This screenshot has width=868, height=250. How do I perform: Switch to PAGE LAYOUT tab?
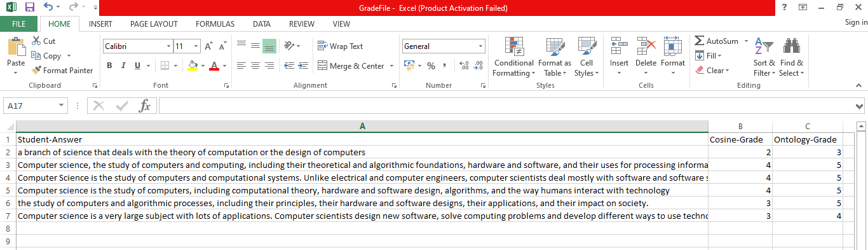(154, 24)
